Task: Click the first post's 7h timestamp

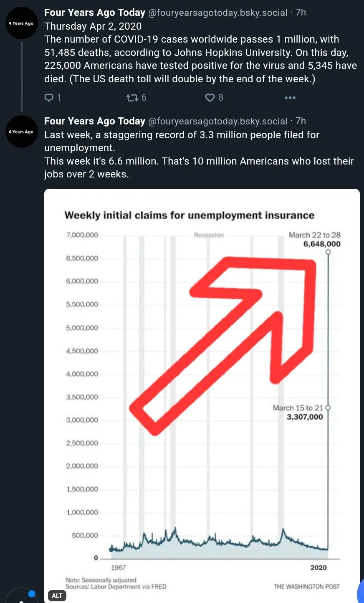Action: (x=301, y=13)
